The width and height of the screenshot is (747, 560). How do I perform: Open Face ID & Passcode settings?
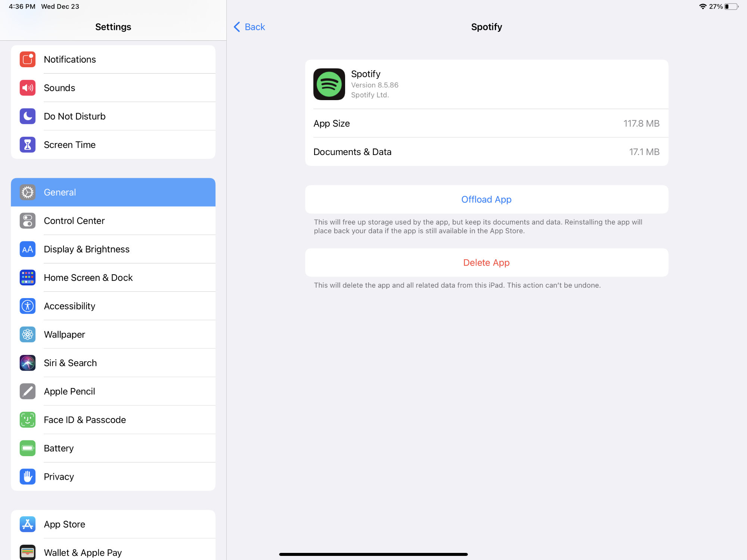tap(113, 420)
